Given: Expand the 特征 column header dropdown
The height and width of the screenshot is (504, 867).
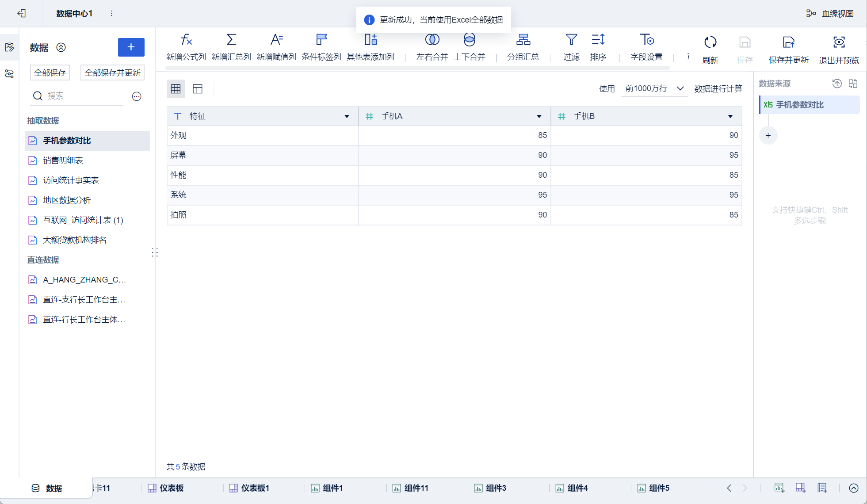Looking at the screenshot, I should click(x=347, y=116).
